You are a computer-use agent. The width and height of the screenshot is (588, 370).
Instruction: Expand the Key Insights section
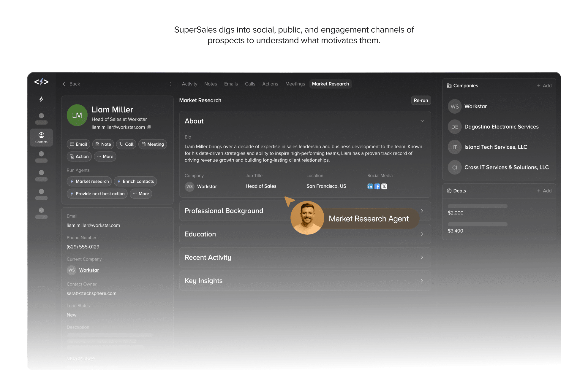tap(422, 281)
